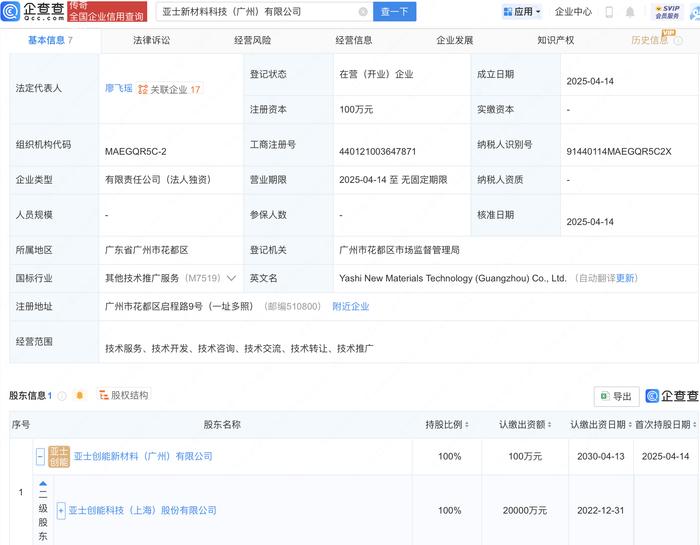
Task: Select the 20000万元 subscribed amount cell
Action: coord(525,510)
